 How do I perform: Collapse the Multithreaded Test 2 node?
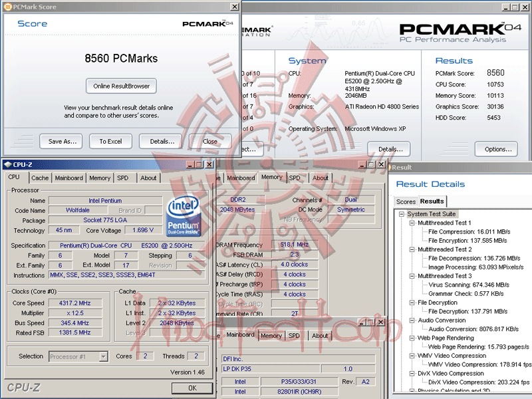click(412, 249)
